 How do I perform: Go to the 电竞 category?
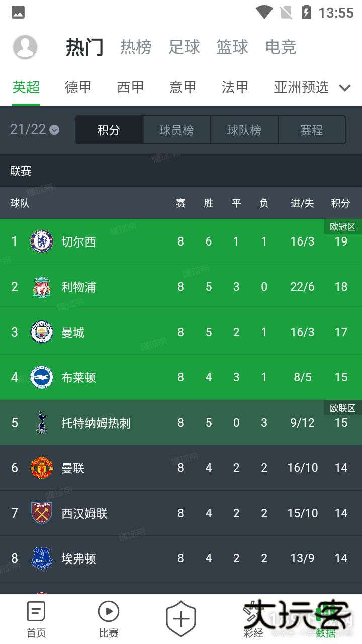pos(281,47)
